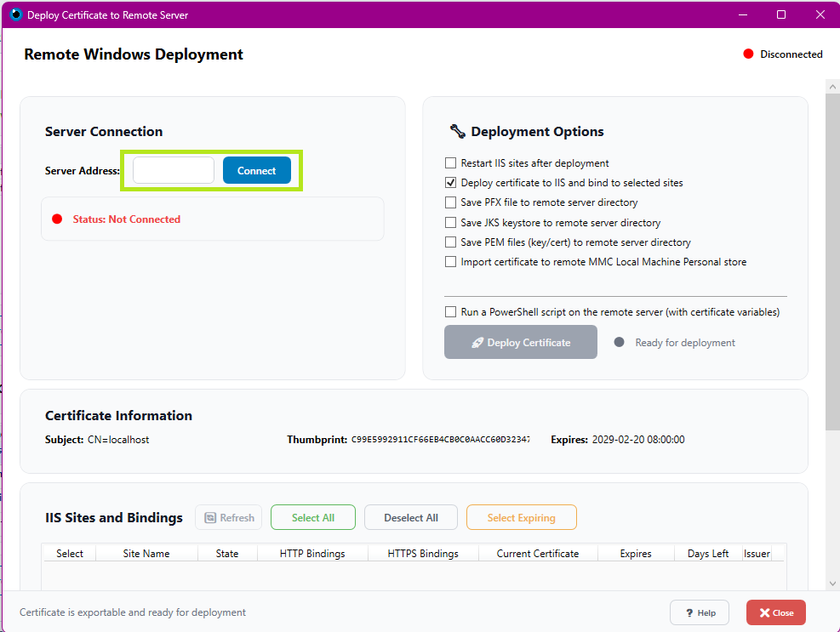Click the State column header
The image size is (840, 632).
tap(227, 553)
